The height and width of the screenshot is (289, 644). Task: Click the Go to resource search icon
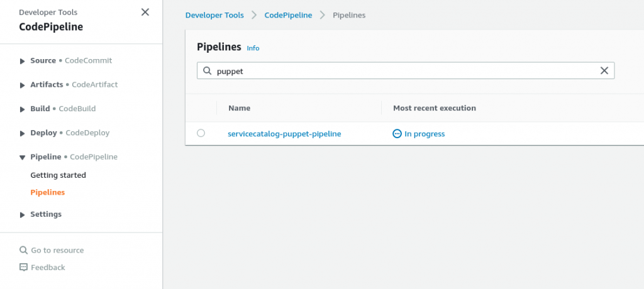click(x=23, y=250)
